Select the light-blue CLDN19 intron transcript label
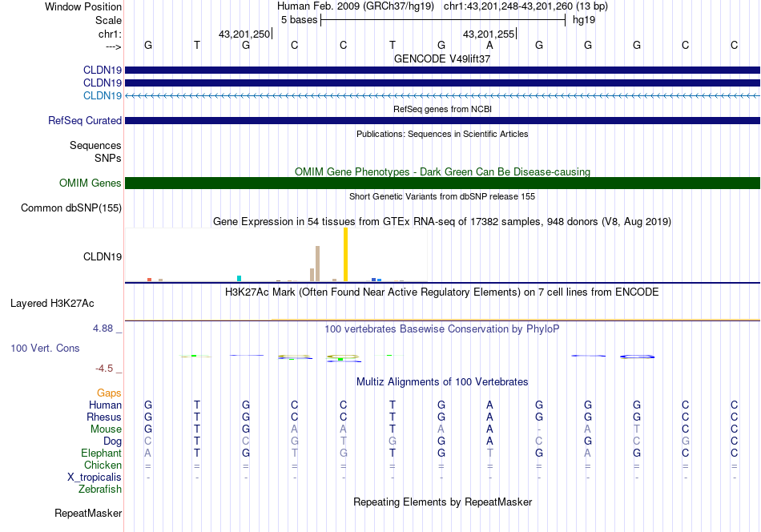This screenshot has height=532, width=761. click(103, 95)
